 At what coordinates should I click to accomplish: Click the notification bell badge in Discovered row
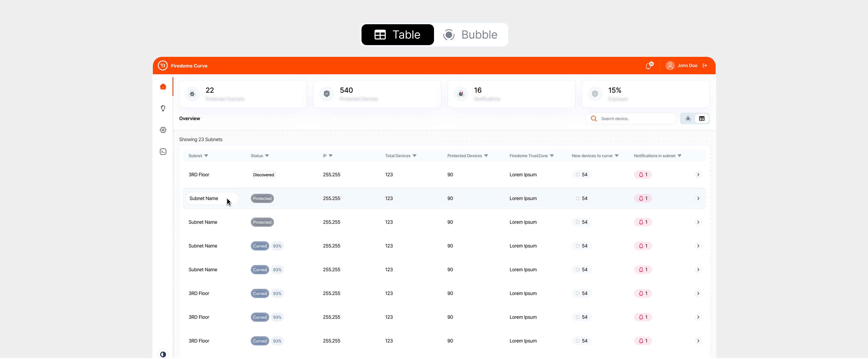pos(643,175)
